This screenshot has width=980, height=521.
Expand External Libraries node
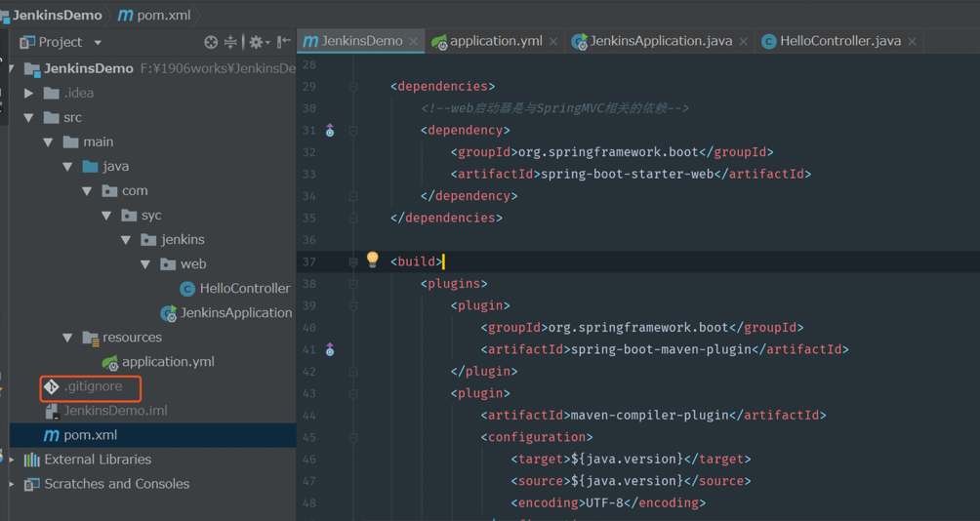click(12, 460)
